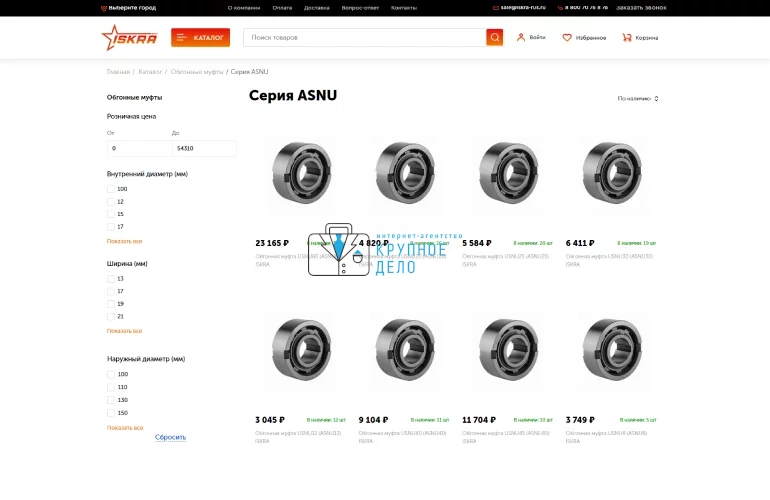Open Оплата in top menu
This screenshot has height=500, width=770.
[282, 8]
